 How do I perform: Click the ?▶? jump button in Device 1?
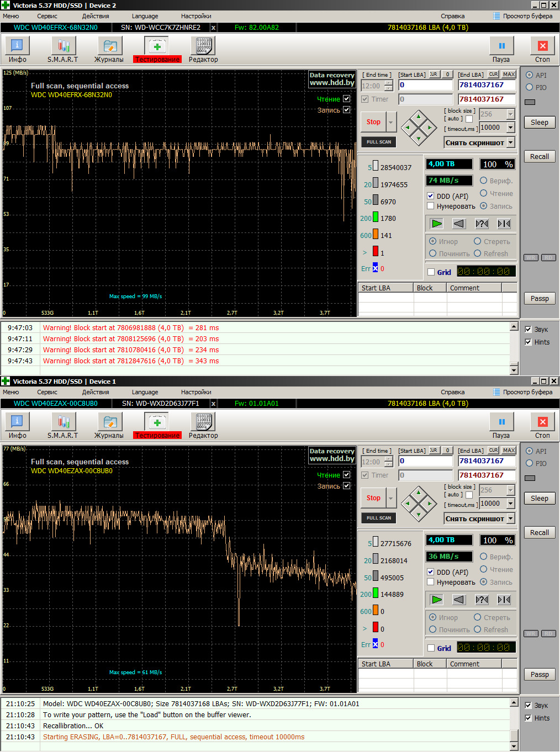482,600
